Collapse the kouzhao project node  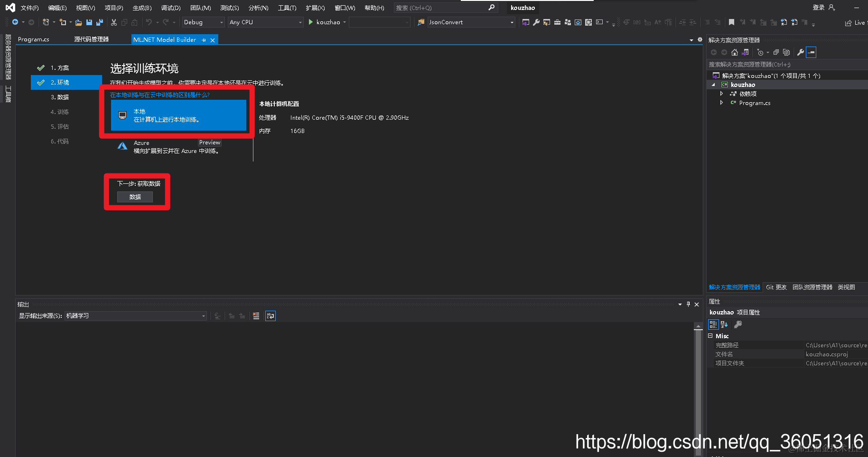pos(713,85)
